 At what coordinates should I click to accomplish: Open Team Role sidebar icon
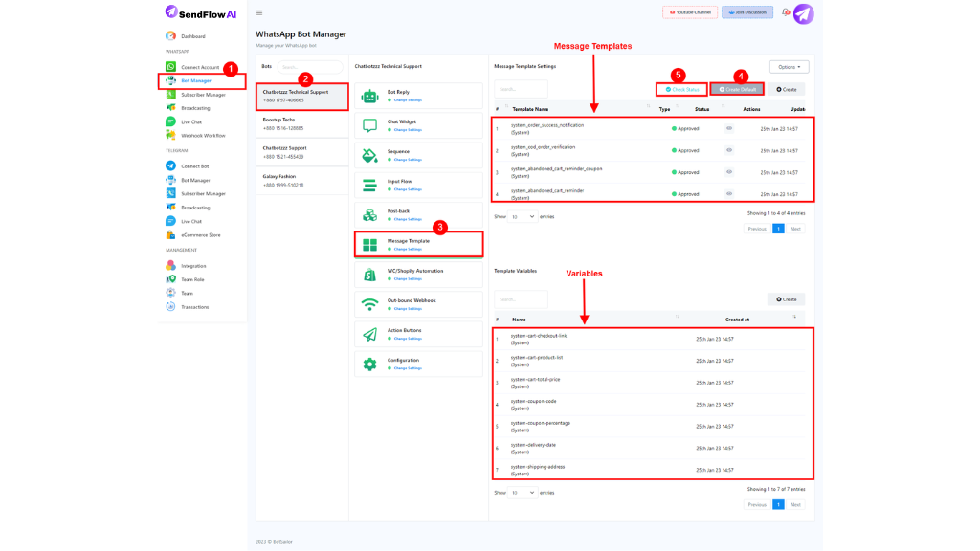170,279
